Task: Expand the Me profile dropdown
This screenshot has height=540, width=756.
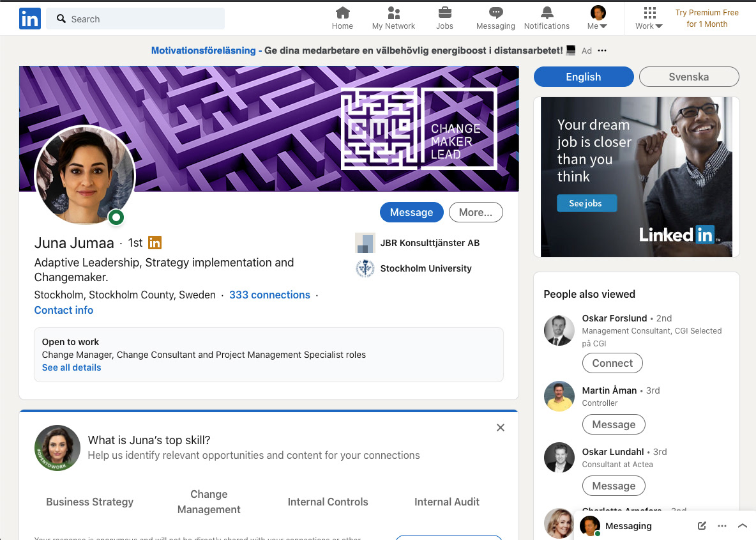Action: coord(598,19)
